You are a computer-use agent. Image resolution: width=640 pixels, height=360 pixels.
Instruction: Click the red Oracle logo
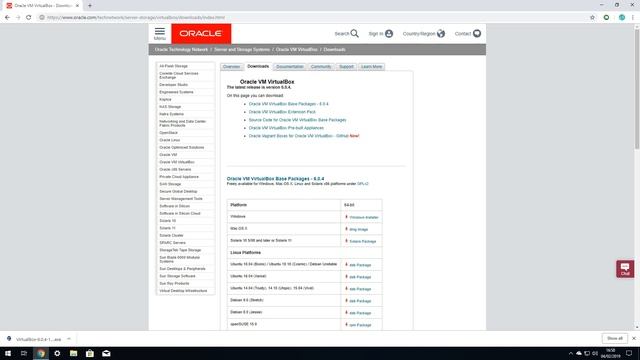[201, 33]
